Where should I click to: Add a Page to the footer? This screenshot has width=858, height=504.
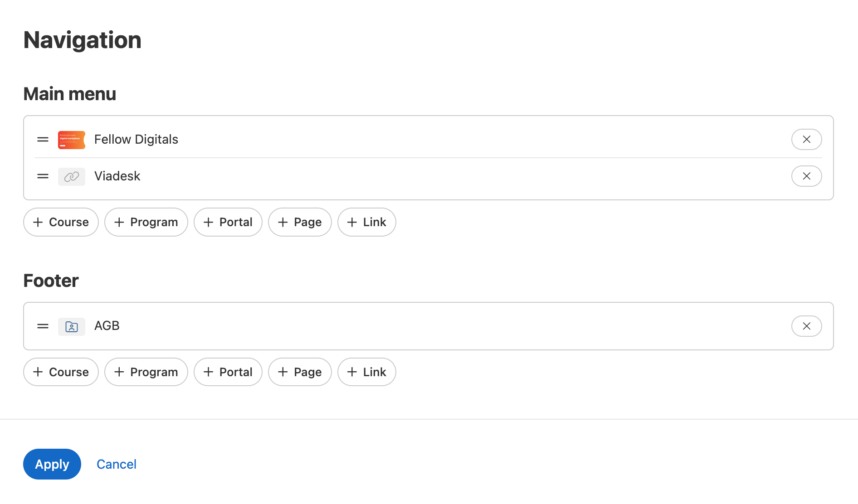point(300,372)
